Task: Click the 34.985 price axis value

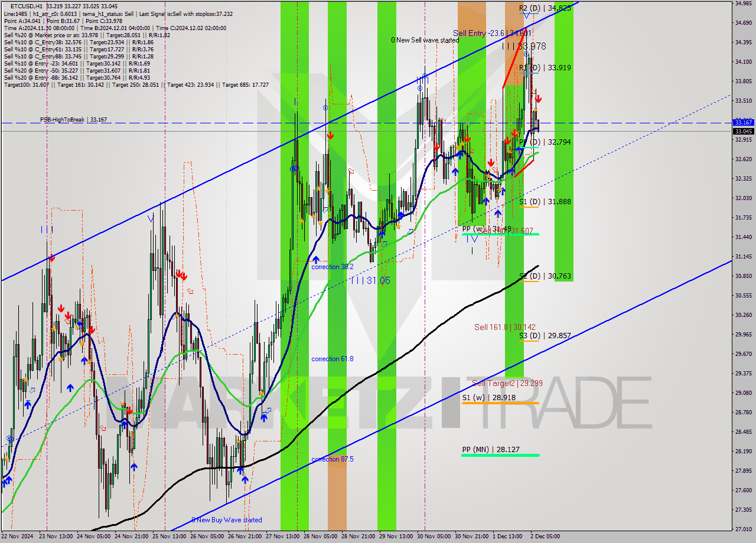Action: [743, 4]
